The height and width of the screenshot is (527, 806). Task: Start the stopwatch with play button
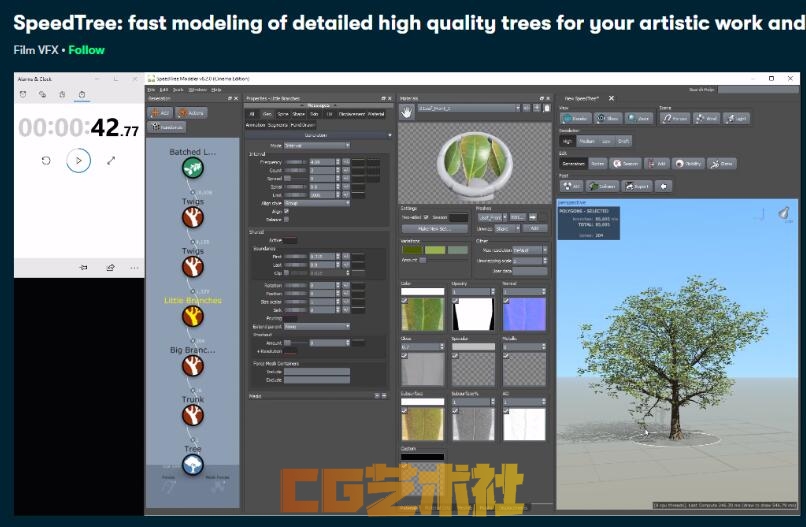tap(78, 160)
